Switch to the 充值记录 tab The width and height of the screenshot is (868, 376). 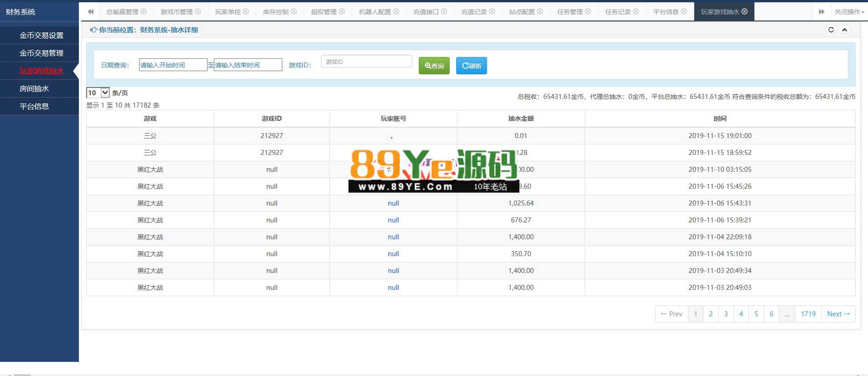pyautogui.click(x=474, y=12)
